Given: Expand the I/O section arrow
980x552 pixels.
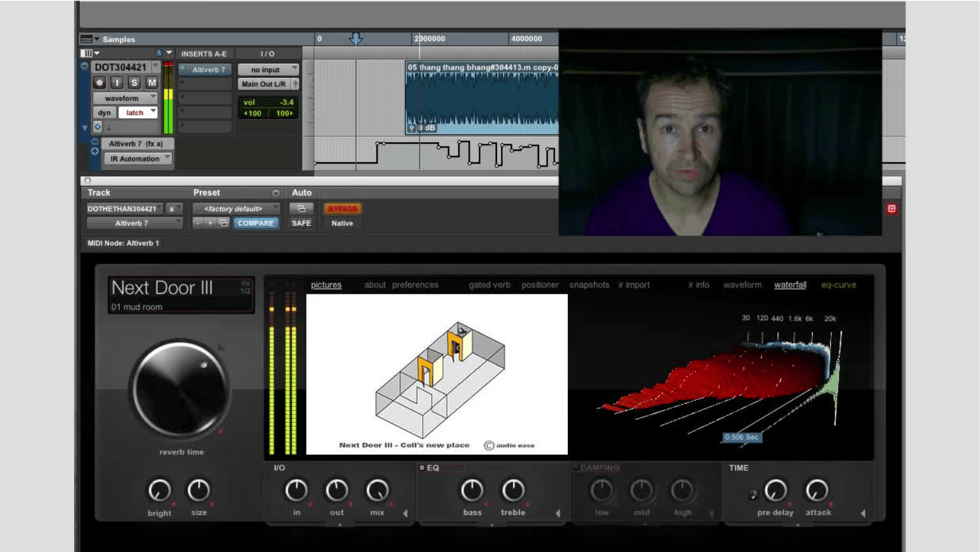Looking at the screenshot, I should tap(405, 513).
